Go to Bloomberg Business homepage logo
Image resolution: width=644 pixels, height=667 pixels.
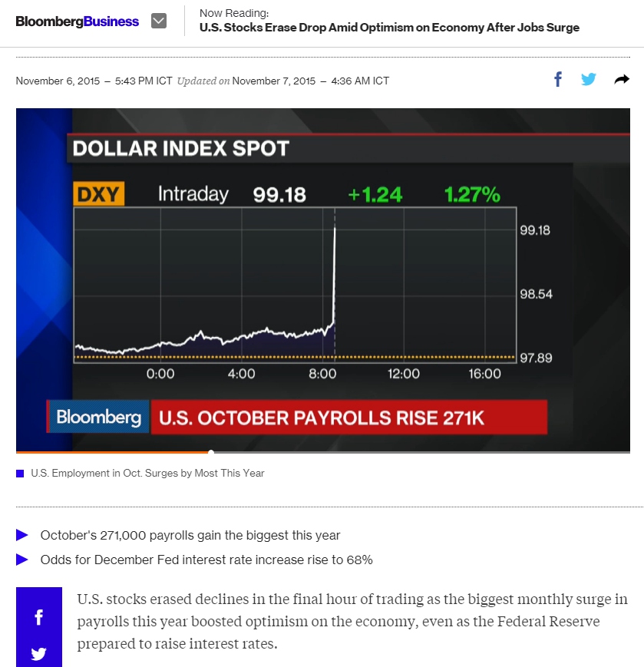(77, 21)
